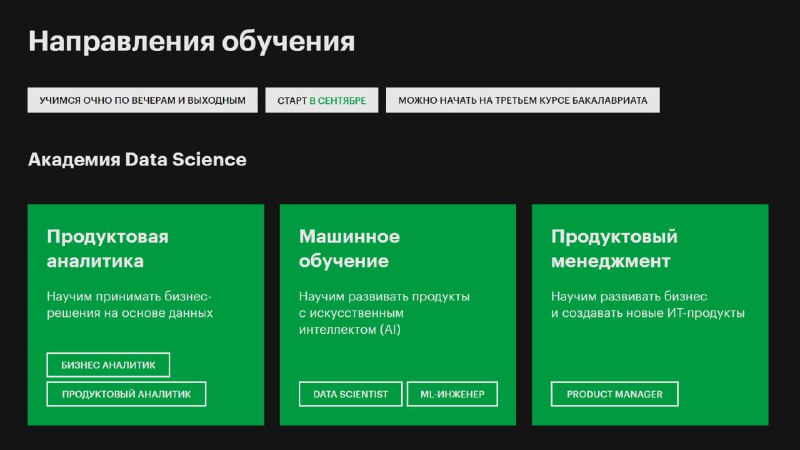Click the Бизнес аналитик tag button

(x=108, y=365)
